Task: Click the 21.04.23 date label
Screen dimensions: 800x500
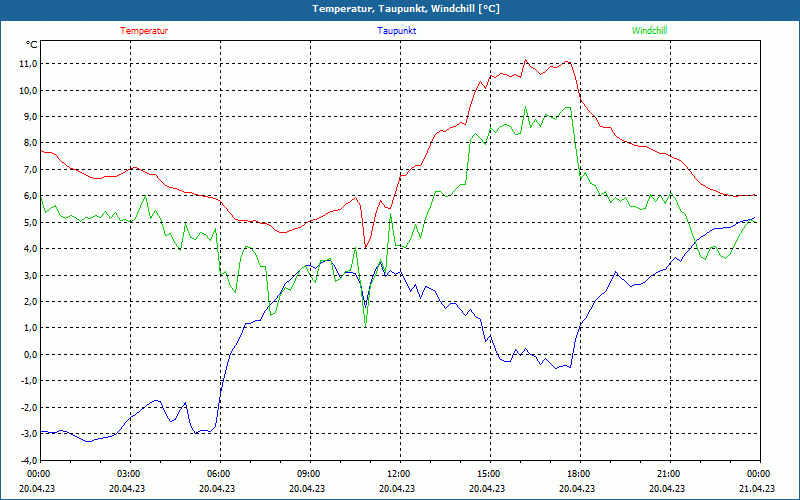Action: (x=758, y=488)
